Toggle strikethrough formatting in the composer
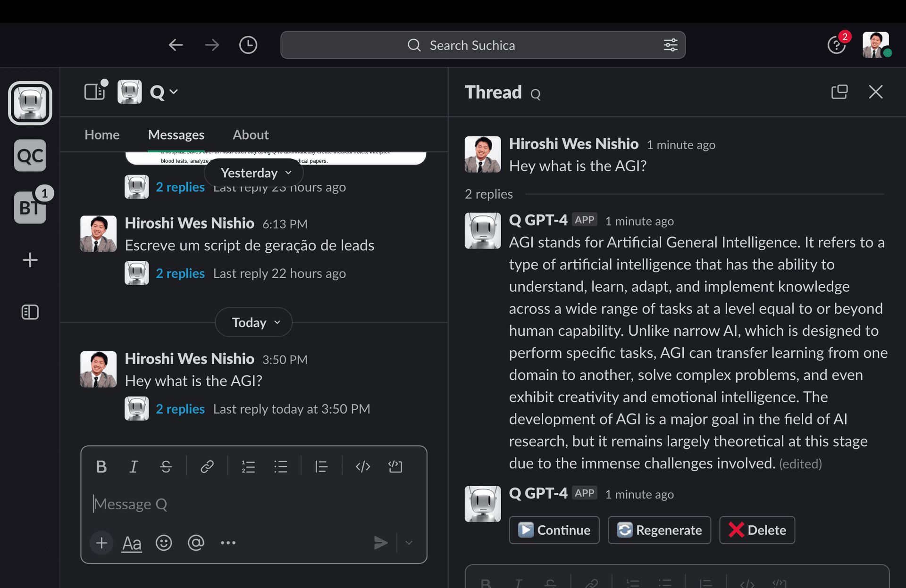 coord(166,466)
